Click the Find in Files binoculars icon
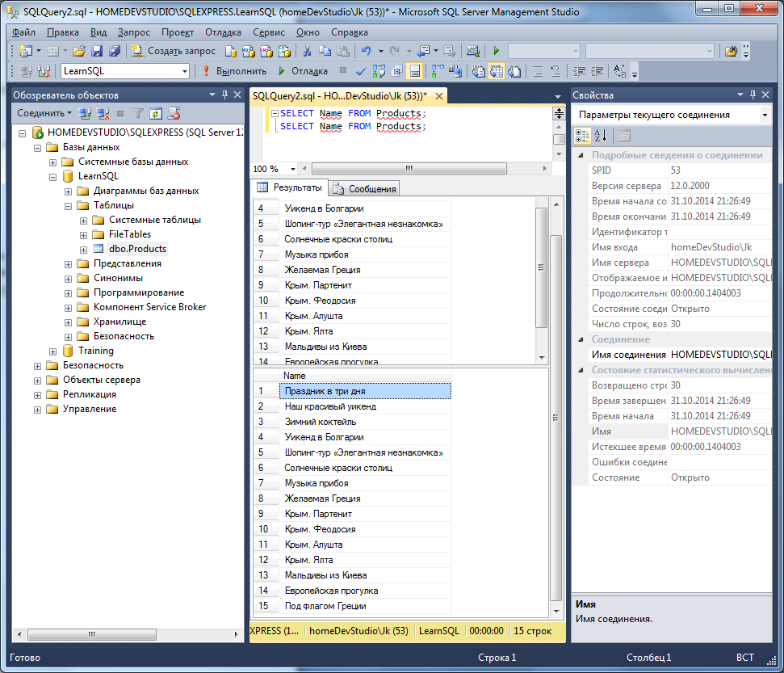This screenshot has height=673, width=784. click(731, 51)
